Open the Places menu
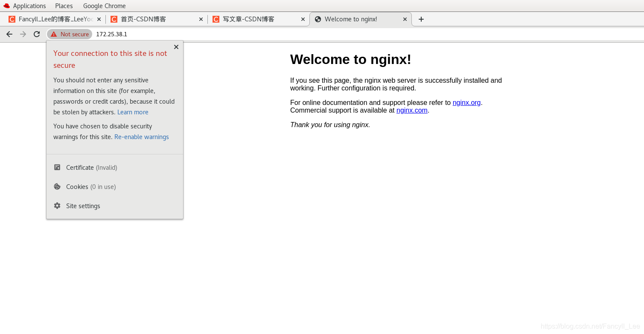This screenshot has width=644, height=334. [64, 6]
